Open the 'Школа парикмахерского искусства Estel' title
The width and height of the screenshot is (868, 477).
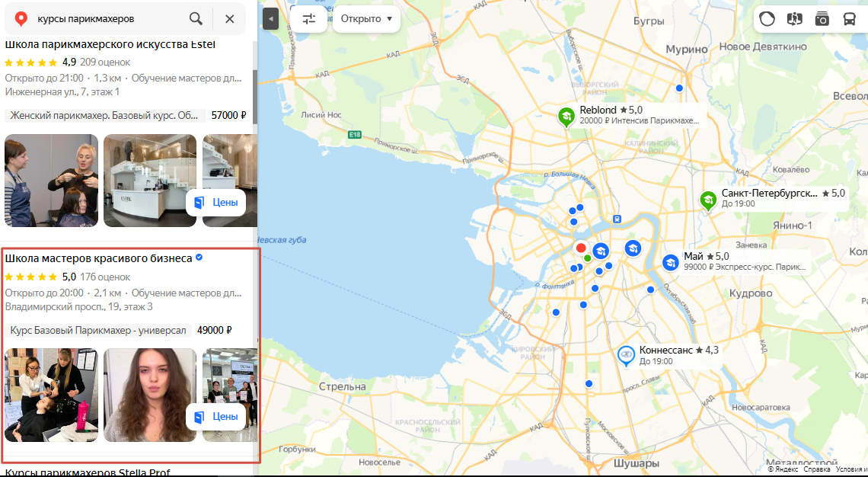click(110, 44)
